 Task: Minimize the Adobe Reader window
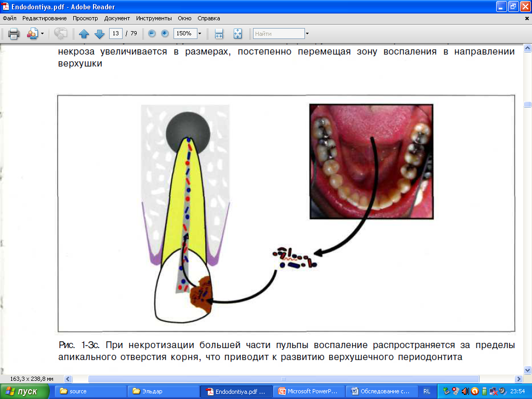(501, 7)
